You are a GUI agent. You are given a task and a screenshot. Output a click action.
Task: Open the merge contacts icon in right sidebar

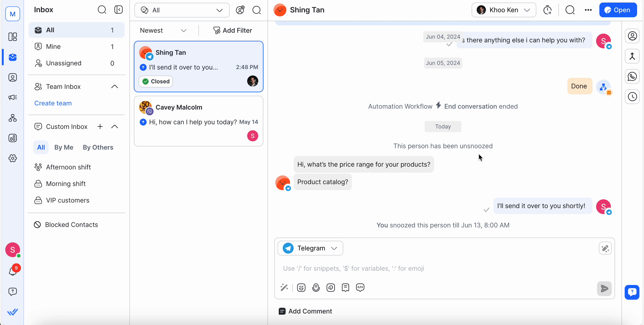click(x=632, y=56)
